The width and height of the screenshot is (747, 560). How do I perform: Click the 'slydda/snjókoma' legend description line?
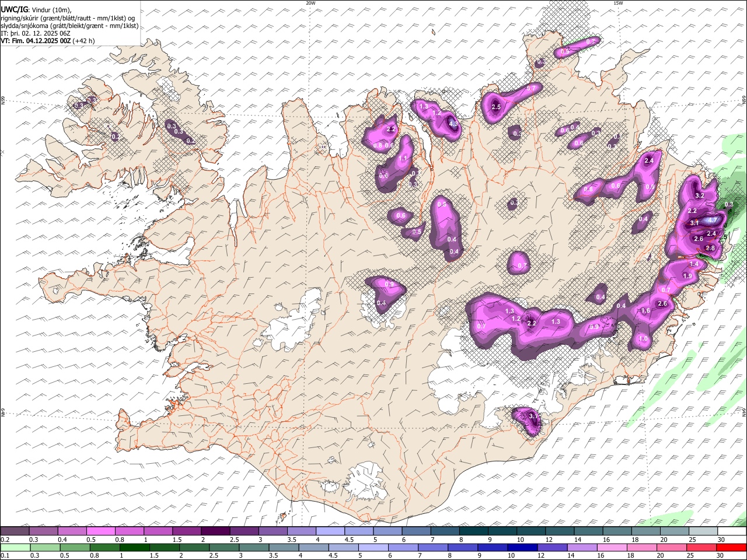[x=69, y=26]
